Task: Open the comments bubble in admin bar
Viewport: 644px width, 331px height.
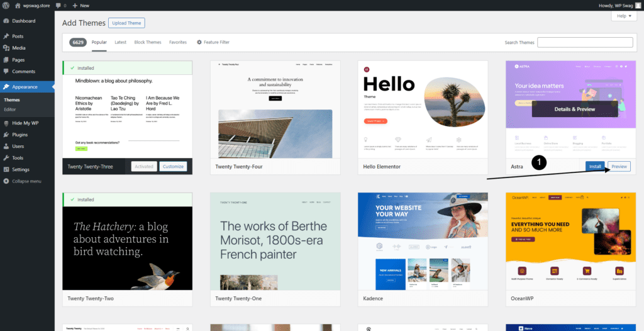Action: [58, 5]
